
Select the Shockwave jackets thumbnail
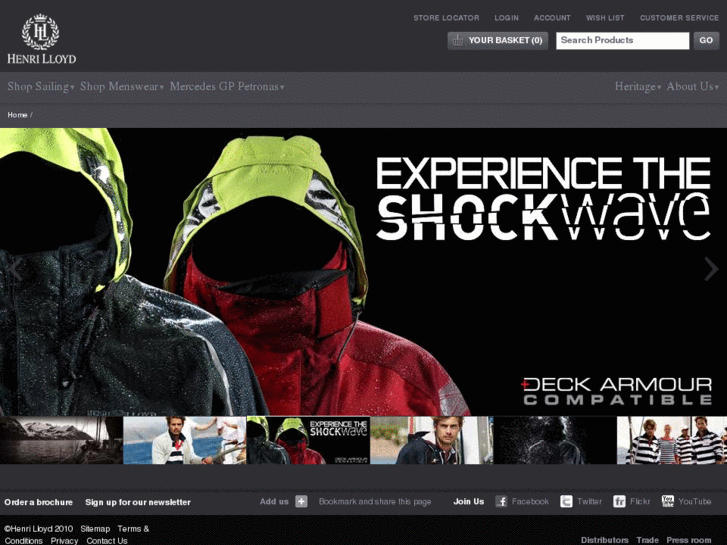click(x=308, y=440)
